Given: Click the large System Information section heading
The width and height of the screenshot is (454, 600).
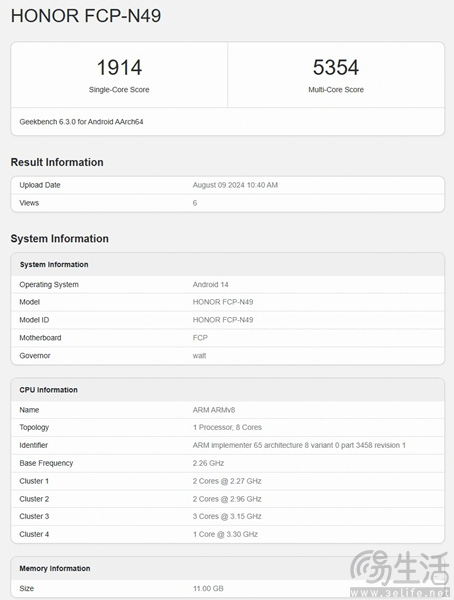Looking at the screenshot, I should pos(60,239).
